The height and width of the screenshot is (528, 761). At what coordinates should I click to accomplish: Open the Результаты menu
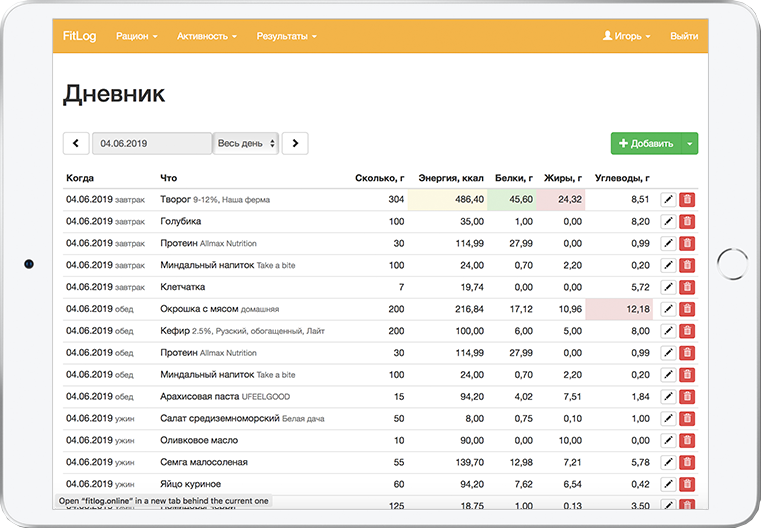pos(286,36)
